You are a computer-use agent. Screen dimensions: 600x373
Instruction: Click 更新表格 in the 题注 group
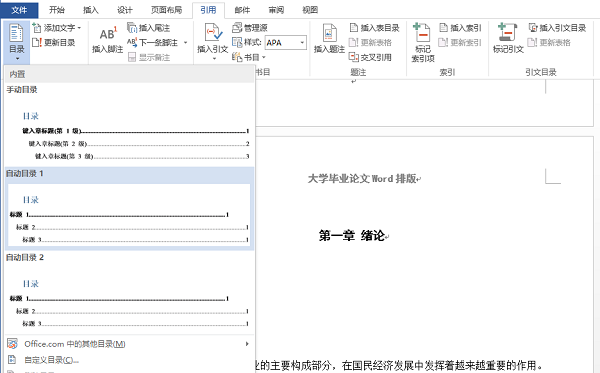point(371,42)
